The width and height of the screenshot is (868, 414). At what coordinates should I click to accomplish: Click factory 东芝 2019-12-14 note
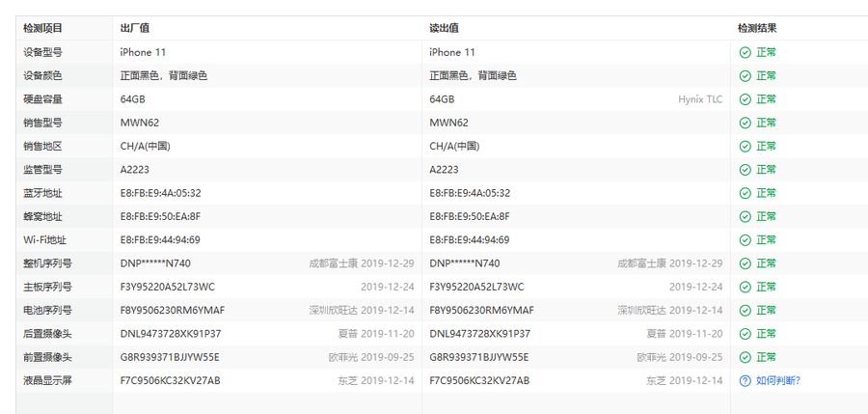(376, 380)
